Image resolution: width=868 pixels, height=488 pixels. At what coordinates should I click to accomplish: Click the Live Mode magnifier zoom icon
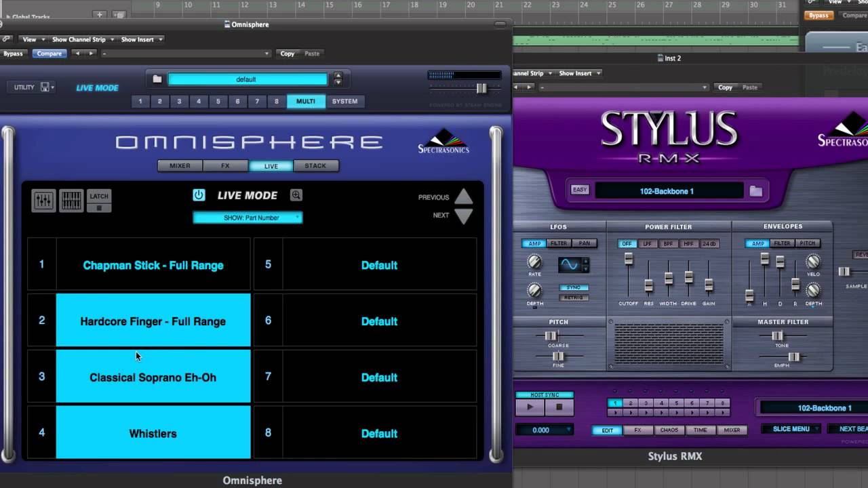pyautogui.click(x=296, y=195)
